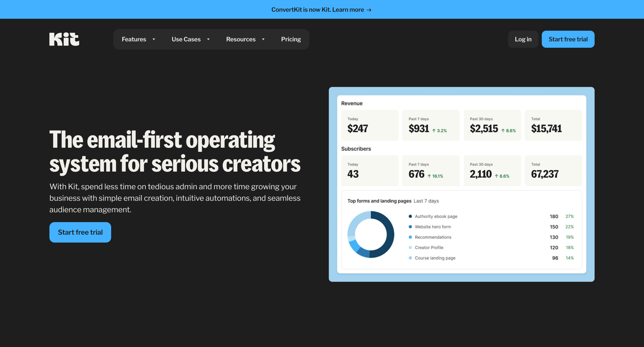Click the 27% percentage value

click(x=569, y=217)
